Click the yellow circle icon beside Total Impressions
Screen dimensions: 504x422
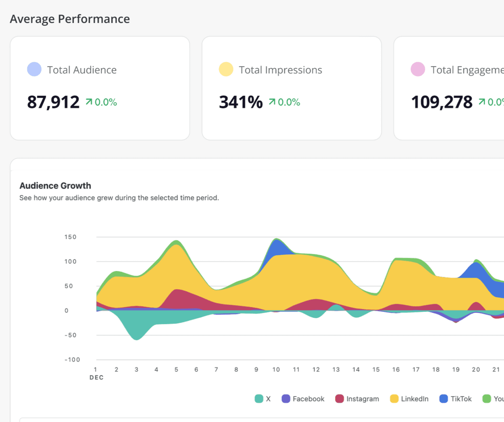tap(226, 69)
